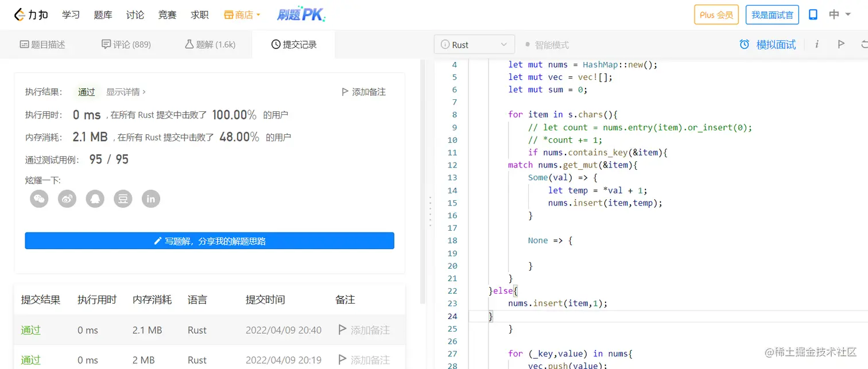Open the Rust language dropdown
868x369 pixels.
point(474,45)
